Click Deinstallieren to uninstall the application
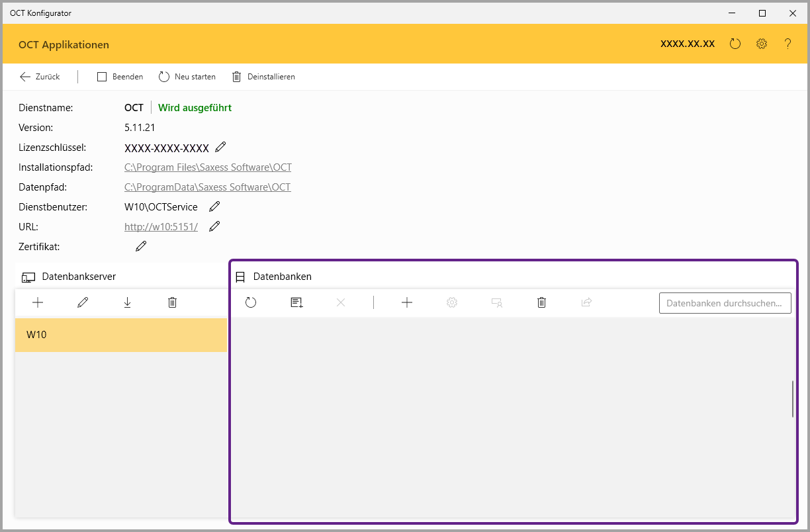Viewport: 810px width, 532px height. point(263,77)
